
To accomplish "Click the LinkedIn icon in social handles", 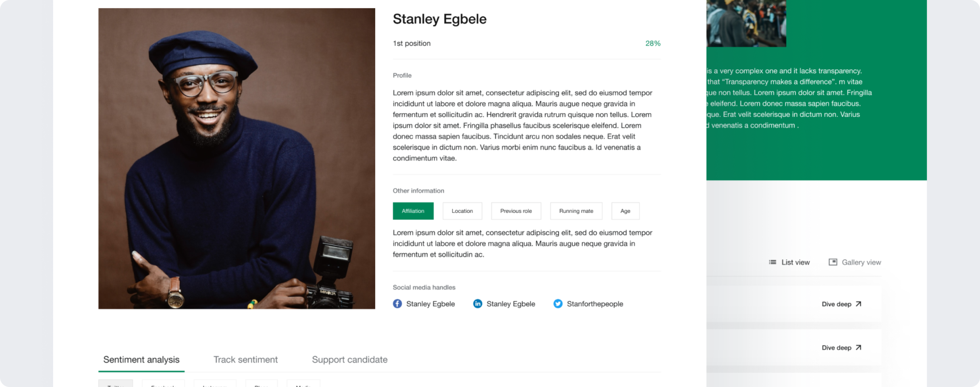I will click(x=478, y=304).
